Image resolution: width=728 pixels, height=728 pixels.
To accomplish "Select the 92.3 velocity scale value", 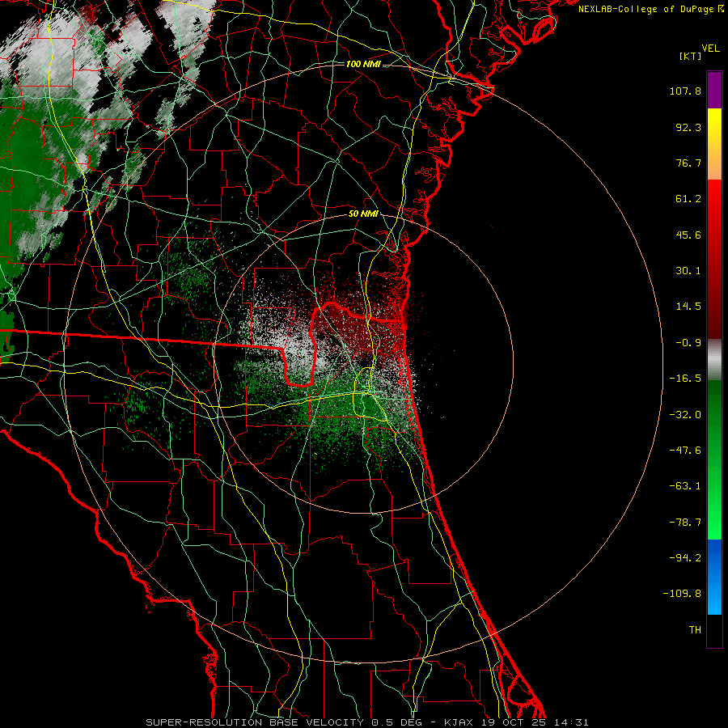I will [x=688, y=127].
